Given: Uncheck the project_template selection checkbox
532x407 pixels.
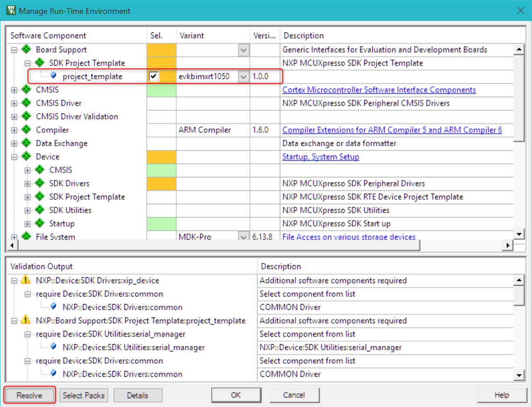Looking at the screenshot, I should click(154, 76).
